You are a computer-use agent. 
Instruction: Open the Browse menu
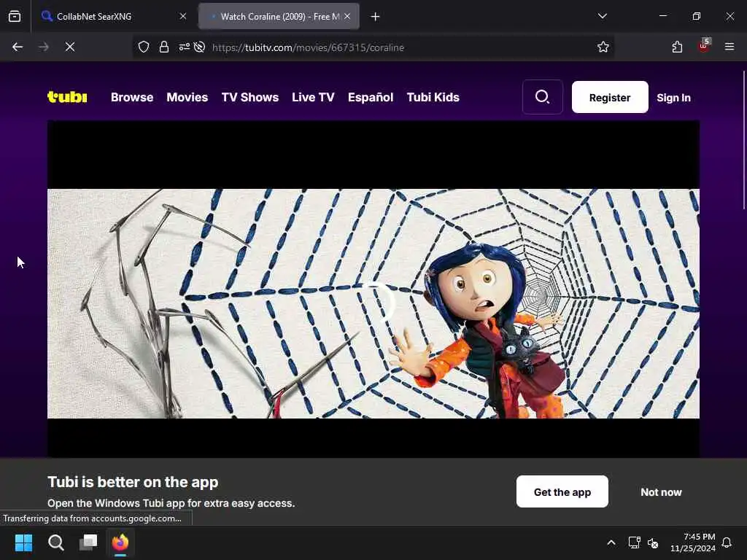click(x=132, y=97)
